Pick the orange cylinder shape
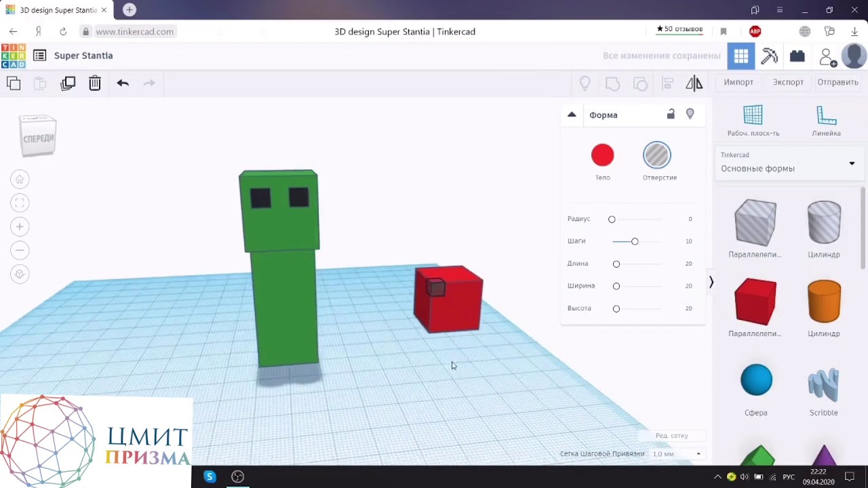 pos(824,302)
